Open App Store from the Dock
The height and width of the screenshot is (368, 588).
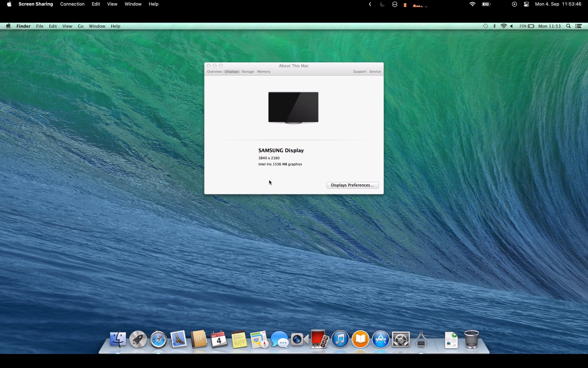pyautogui.click(x=380, y=339)
